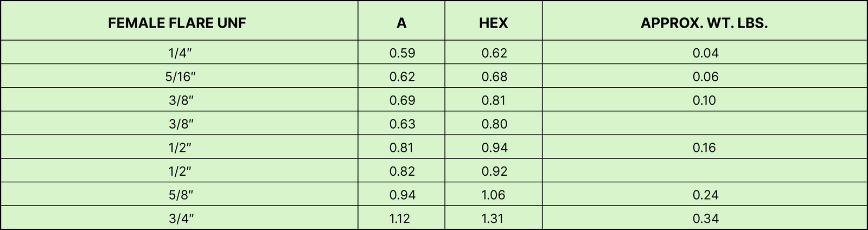Image resolution: width=868 pixels, height=230 pixels.
Task: Select the 5/16″ size cell
Action: pos(181,76)
